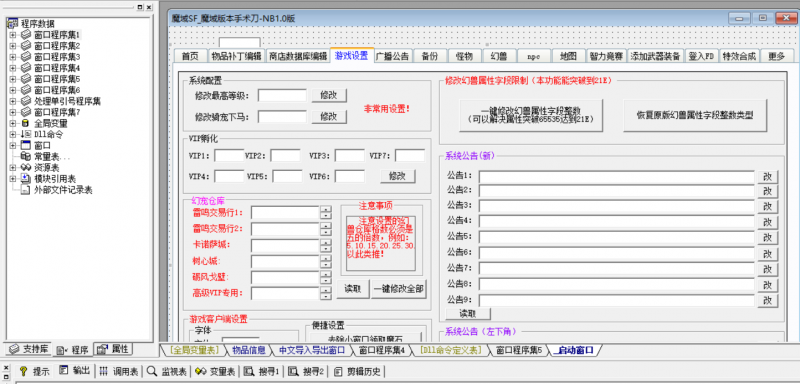Switch to the 属性 sidebar tab
800x384 pixels.
[x=114, y=349]
